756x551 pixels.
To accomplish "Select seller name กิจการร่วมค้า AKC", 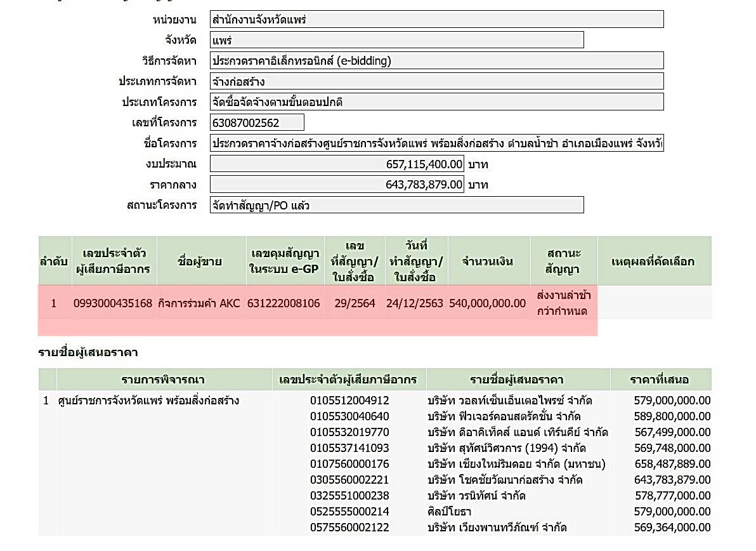I will pos(199,303).
